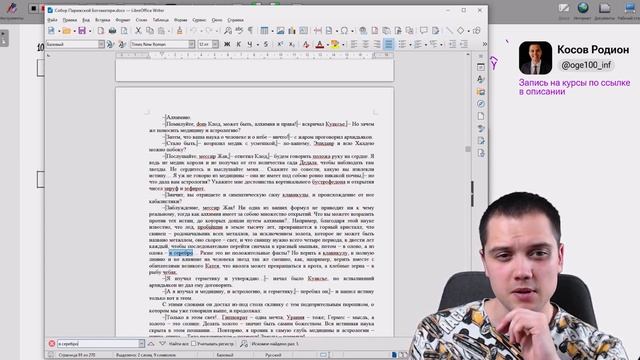Screen dimensions: 640x360
Task: Tick the match case checkbox in the find bar
Action: 194,344
